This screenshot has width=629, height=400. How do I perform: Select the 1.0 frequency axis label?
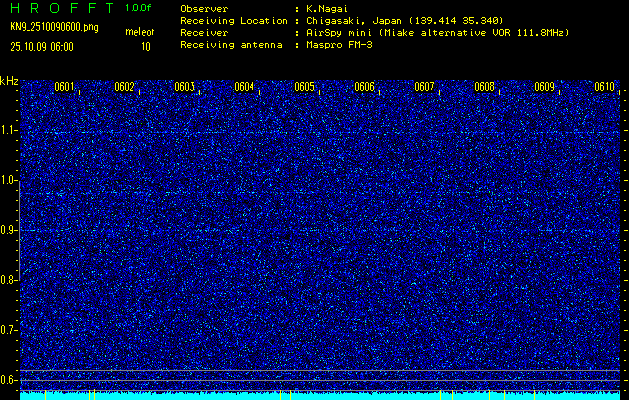[x=9, y=180]
